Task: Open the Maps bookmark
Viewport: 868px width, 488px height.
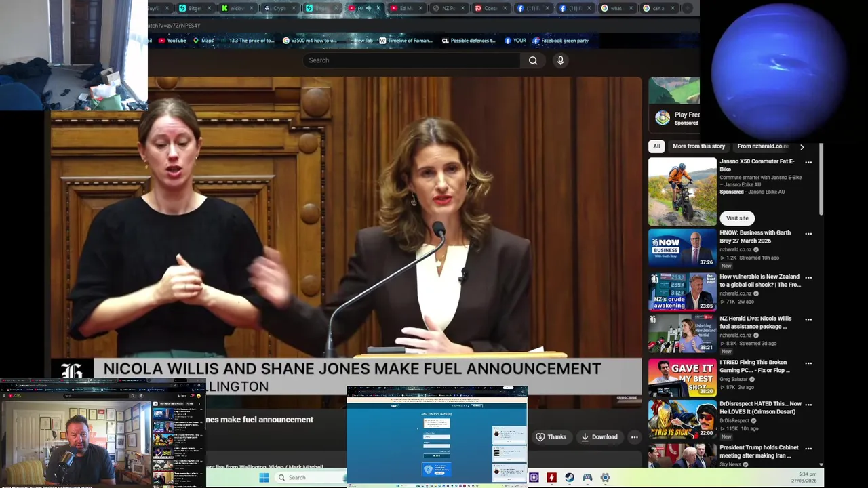Action: (x=203, y=41)
